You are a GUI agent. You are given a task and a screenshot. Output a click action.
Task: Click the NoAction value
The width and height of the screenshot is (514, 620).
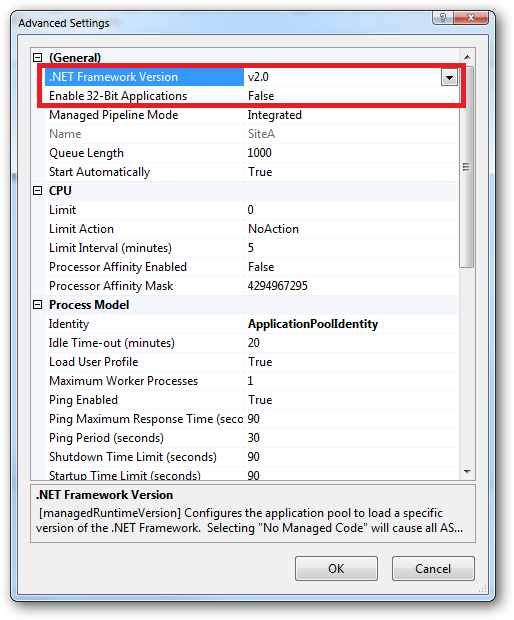coord(273,229)
